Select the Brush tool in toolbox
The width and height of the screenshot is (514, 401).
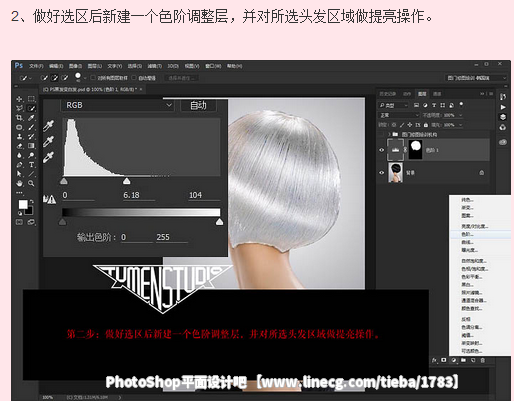(x=31, y=127)
